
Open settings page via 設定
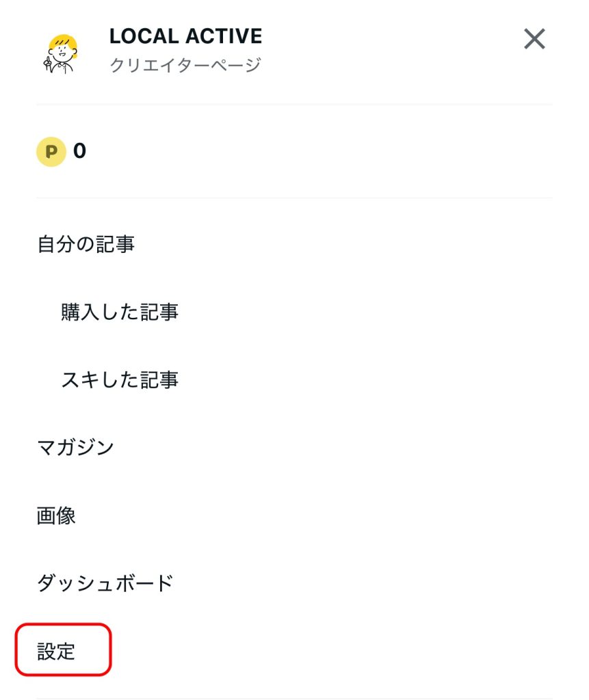(56, 651)
